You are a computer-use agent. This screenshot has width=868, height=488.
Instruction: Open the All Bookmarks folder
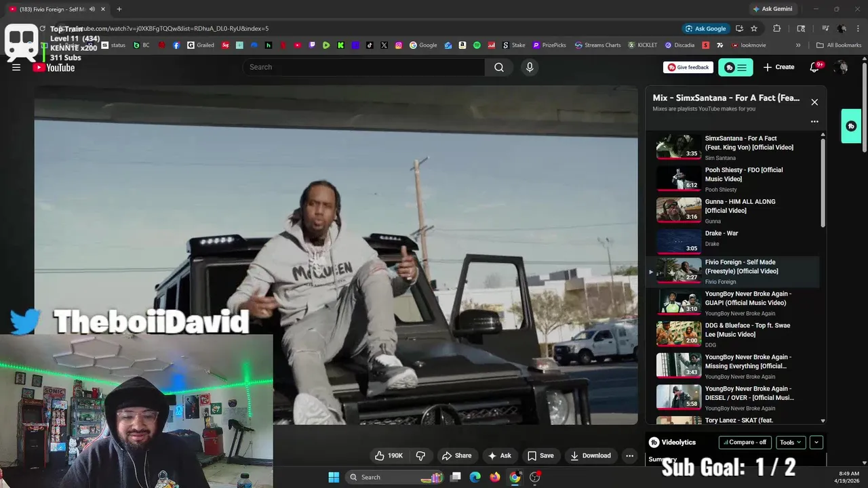coord(839,45)
